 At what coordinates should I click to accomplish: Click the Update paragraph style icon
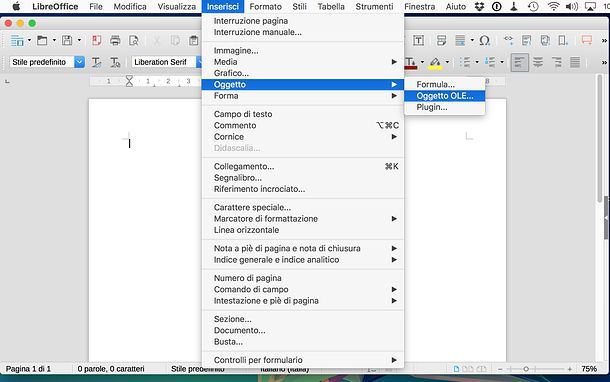coord(96,62)
